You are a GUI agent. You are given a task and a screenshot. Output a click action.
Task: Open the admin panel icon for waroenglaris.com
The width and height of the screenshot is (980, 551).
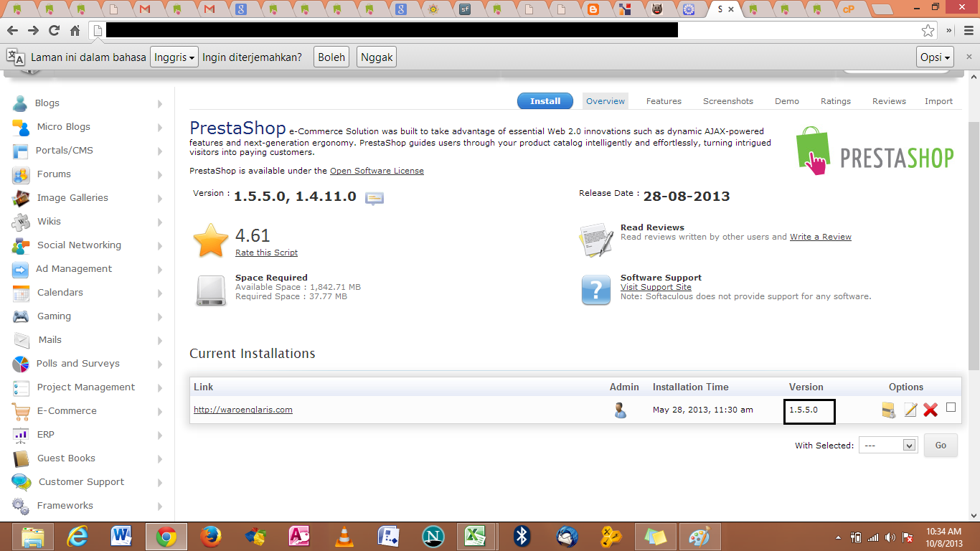(x=621, y=410)
